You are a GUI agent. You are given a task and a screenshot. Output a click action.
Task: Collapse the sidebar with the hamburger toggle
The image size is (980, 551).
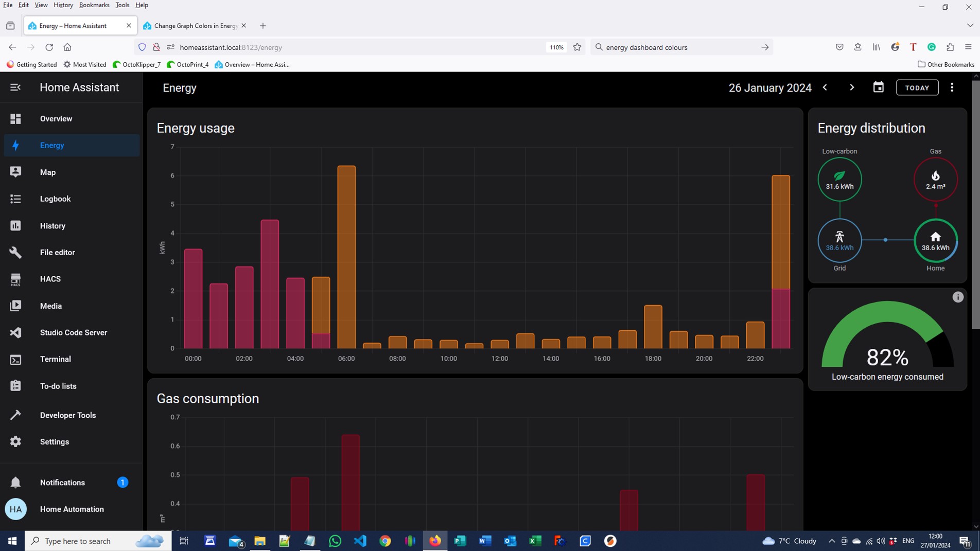(15, 87)
